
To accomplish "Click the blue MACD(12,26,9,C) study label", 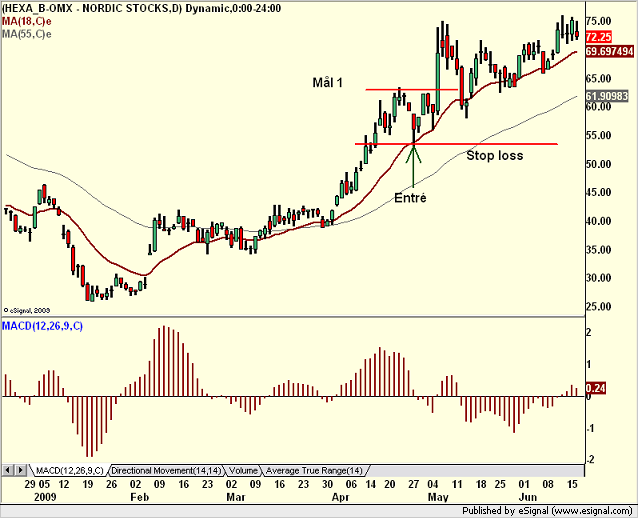I will [42, 326].
